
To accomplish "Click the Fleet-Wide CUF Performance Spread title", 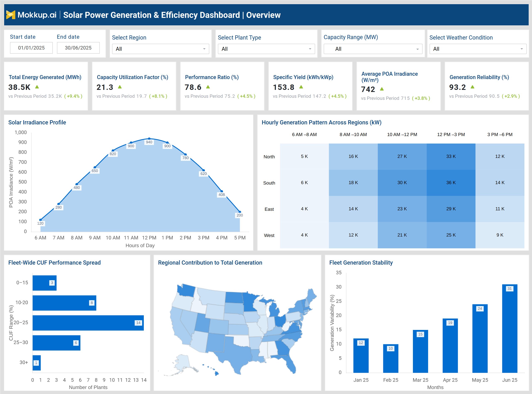I will [55, 263].
